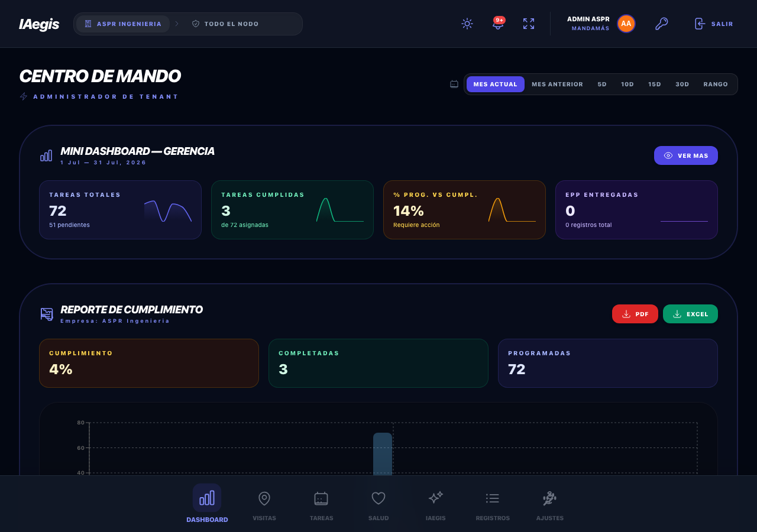Export the compliance report to Excel

pos(690,314)
